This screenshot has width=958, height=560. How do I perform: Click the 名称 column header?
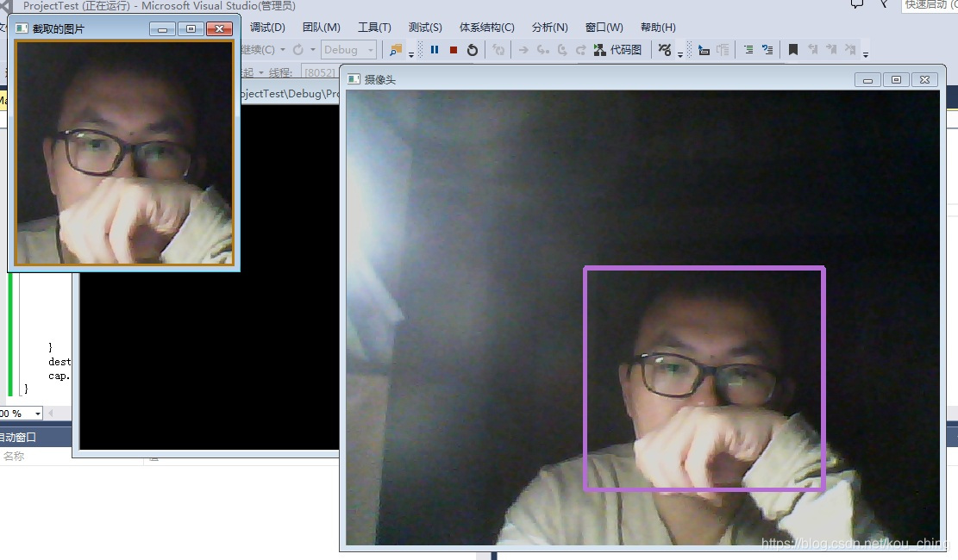point(14,456)
